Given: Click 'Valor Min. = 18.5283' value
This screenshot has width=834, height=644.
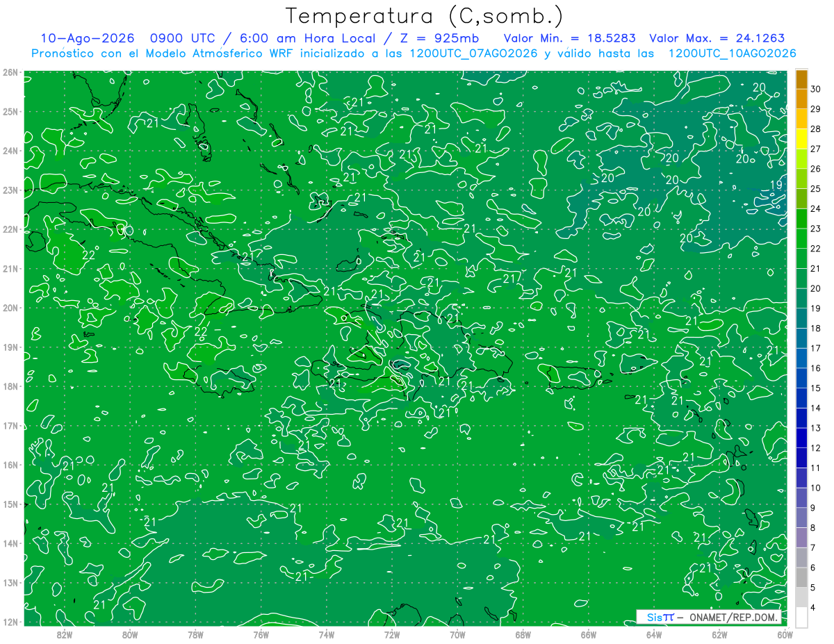Looking at the screenshot, I should [570, 39].
